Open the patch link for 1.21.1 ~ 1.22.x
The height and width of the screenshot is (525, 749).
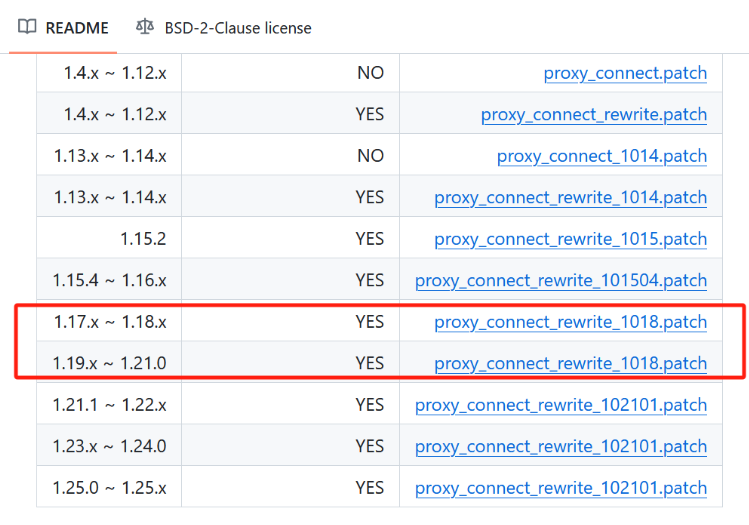tap(561, 405)
